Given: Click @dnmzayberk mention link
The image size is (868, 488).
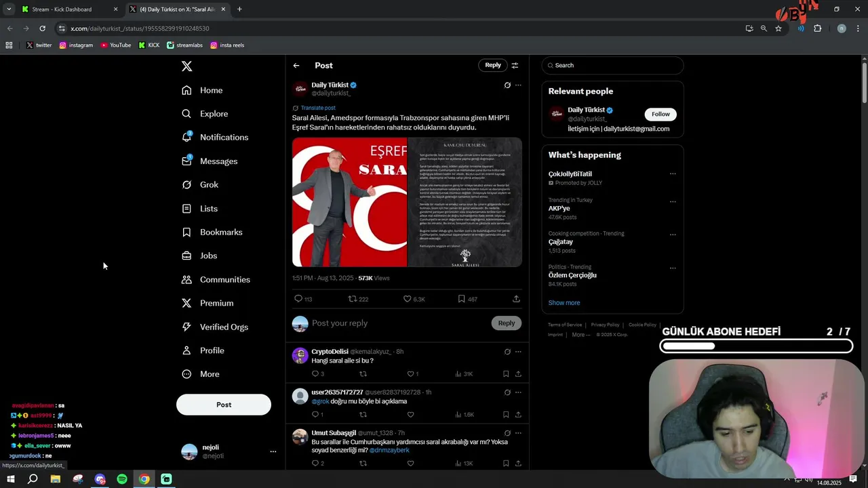Looking at the screenshot, I should 389,450.
